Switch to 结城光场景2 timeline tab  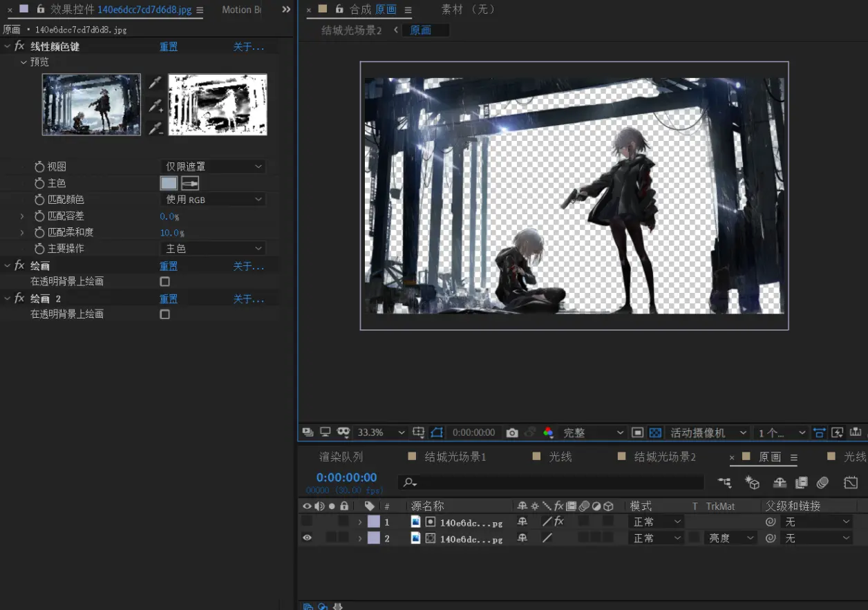[x=665, y=457]
